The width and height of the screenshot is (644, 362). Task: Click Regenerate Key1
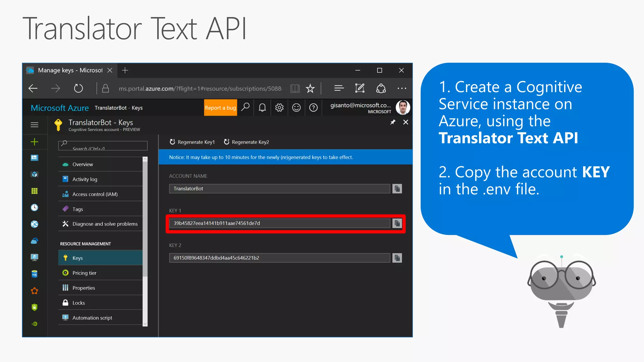pyautogui.click(x=192, y=142)
